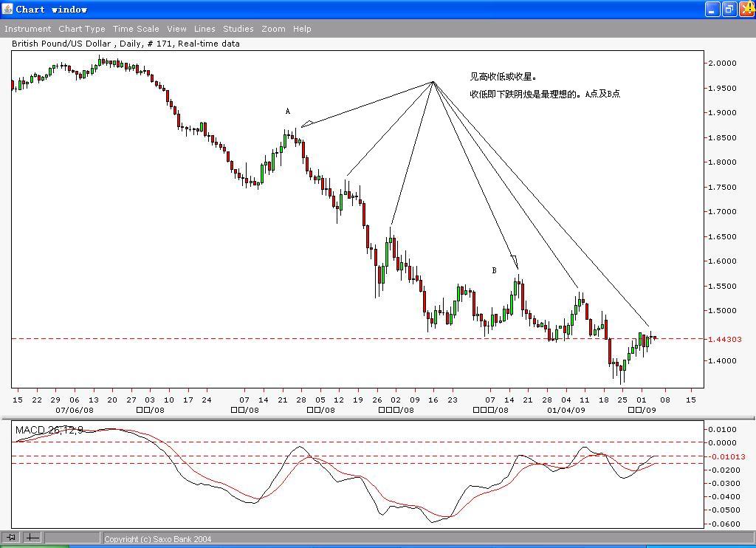The height and width of the screenshot is (548, 756).
Task: Open the Lines menu
Action: tap(205, 29)
